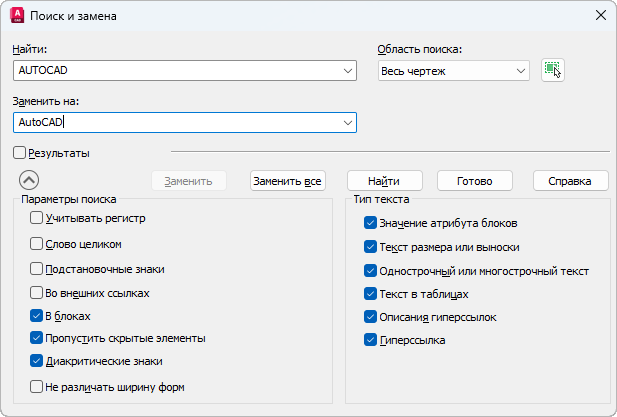Disable Пропустить скрытые элементы checkbox
This screenshot has width=617, height=417.
[37, 338]
